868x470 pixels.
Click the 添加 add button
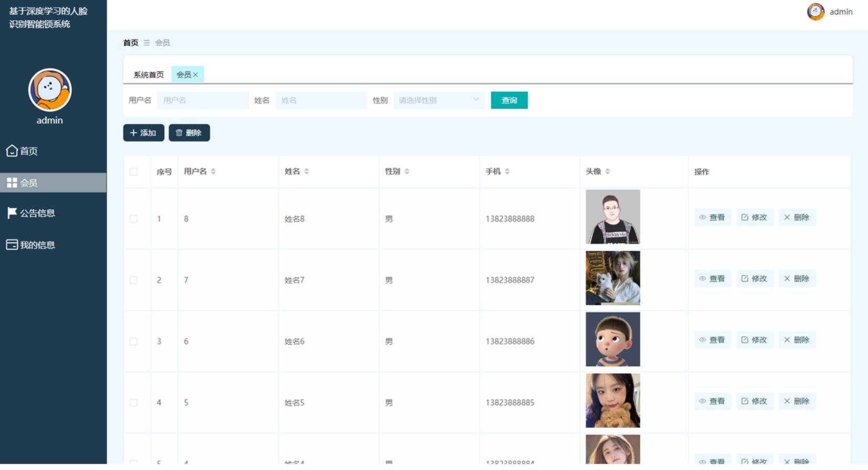(x=143, y=133)
